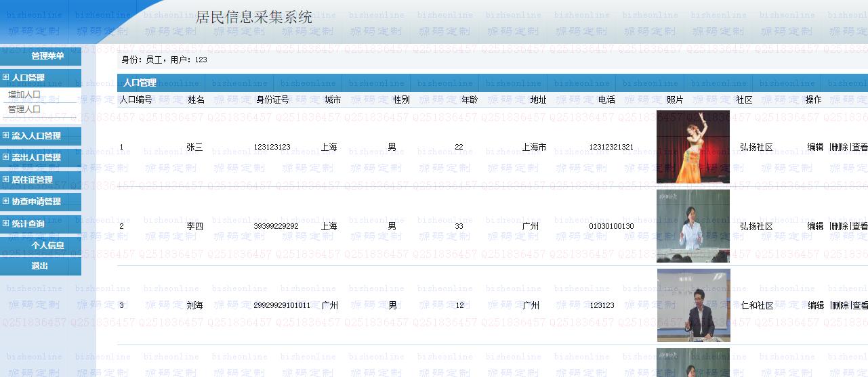
Task: Open the 统计查询 sidebar menu
Action: (40, 223)
